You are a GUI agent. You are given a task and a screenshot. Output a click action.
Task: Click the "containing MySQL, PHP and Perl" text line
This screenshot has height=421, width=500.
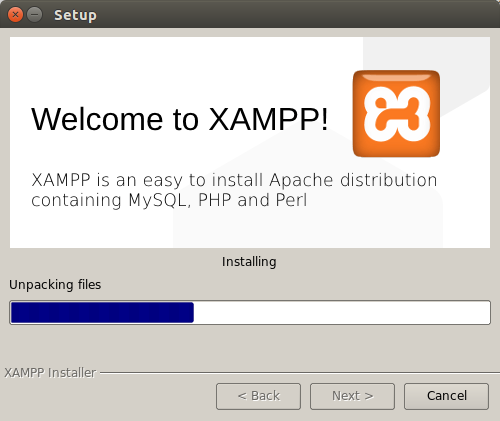(x=169, y=200)
